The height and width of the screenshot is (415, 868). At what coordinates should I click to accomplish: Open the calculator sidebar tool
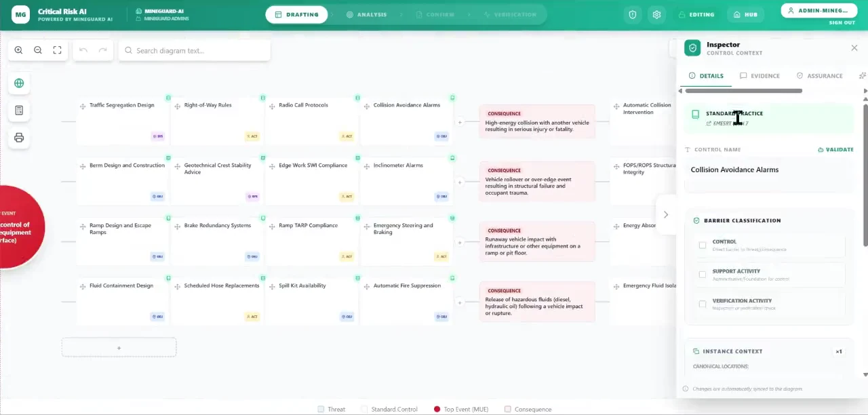pos(19,111)
